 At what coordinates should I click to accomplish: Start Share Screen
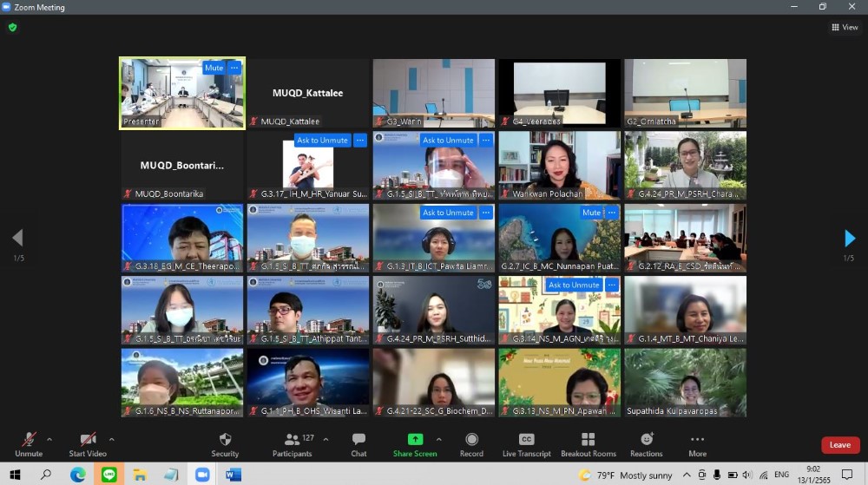pos(415,444)
